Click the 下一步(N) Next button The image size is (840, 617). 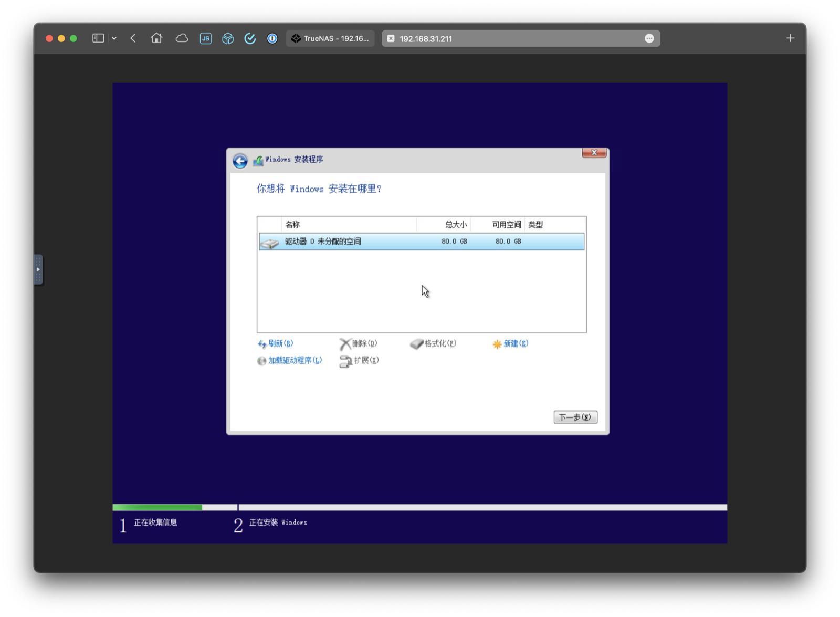tap(575, 416)
